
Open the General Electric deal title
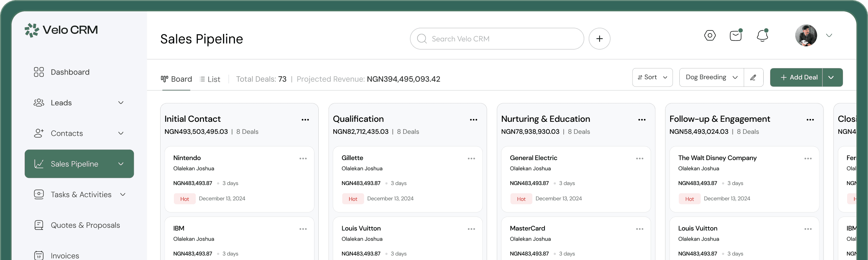click(x=534, y=158)
